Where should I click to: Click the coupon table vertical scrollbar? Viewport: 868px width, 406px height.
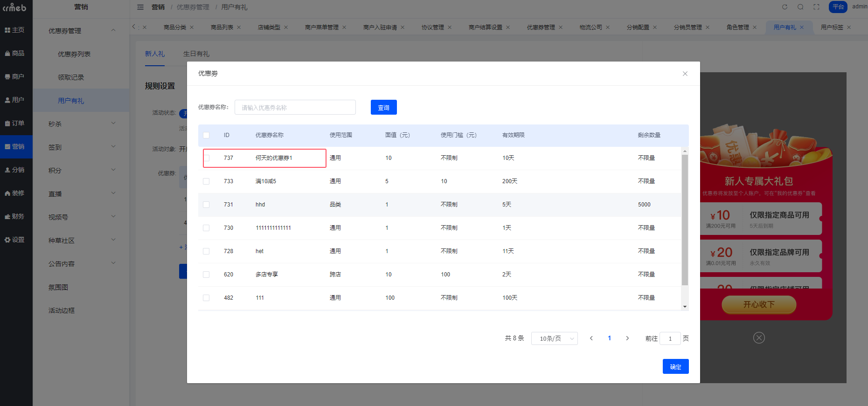tap(685, 220)
